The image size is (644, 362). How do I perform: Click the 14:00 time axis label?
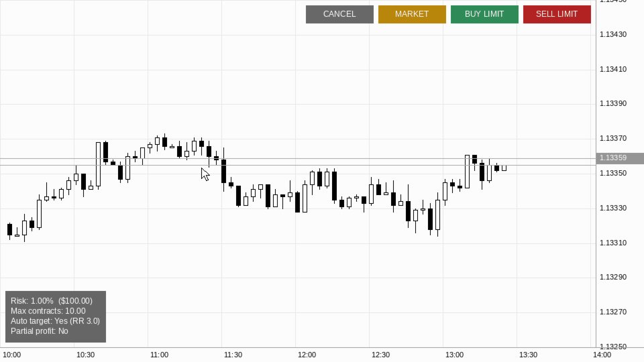pyautogui.click(x=602, y=355)
